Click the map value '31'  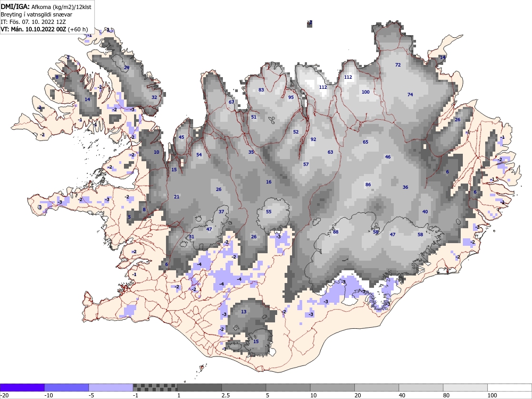[x=192, y=237]
